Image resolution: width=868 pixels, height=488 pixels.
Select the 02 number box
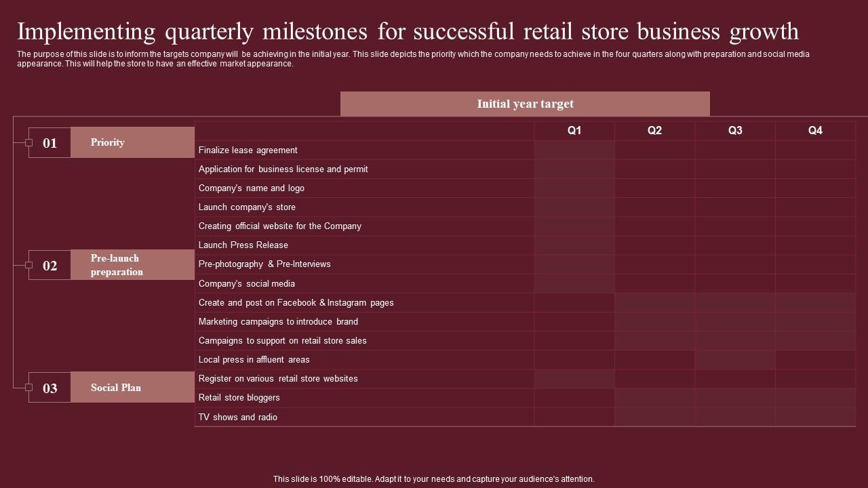tap(50, 266)
